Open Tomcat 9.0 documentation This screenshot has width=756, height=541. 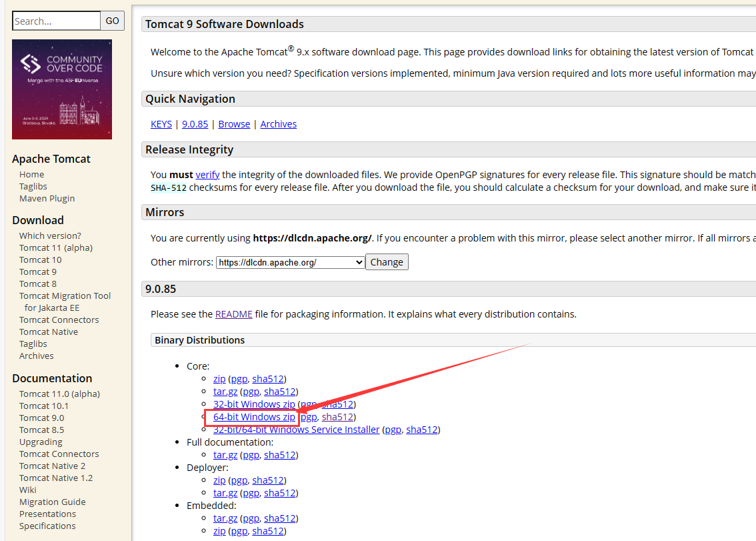point(41,418)
